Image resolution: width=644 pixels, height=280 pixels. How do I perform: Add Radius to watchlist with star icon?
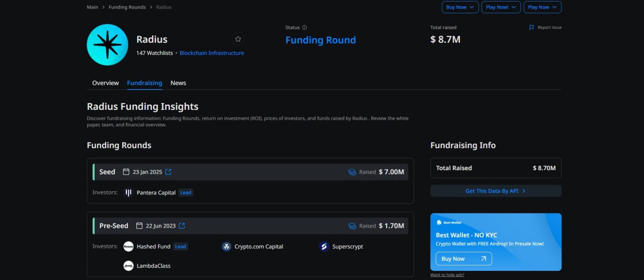click(238, 39)
